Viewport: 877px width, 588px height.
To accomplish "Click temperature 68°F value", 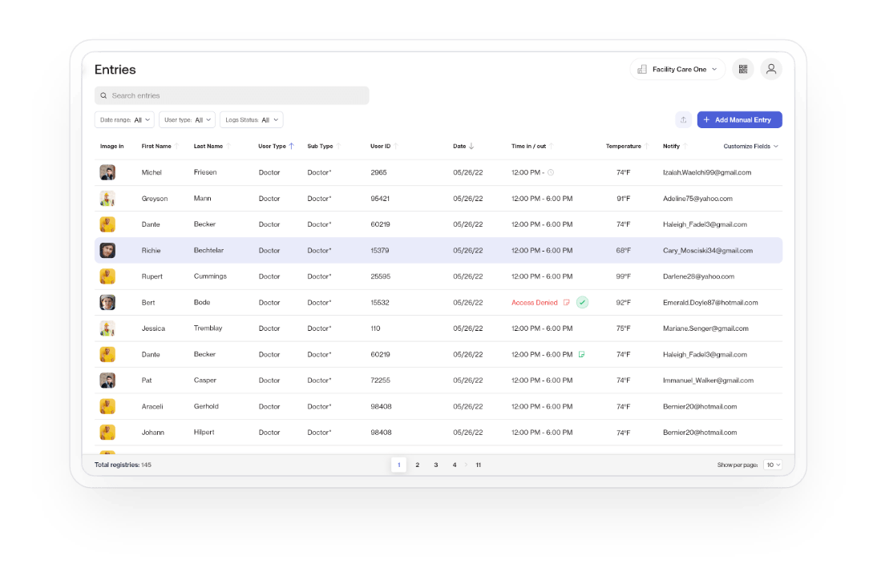I will coord(623,251).
